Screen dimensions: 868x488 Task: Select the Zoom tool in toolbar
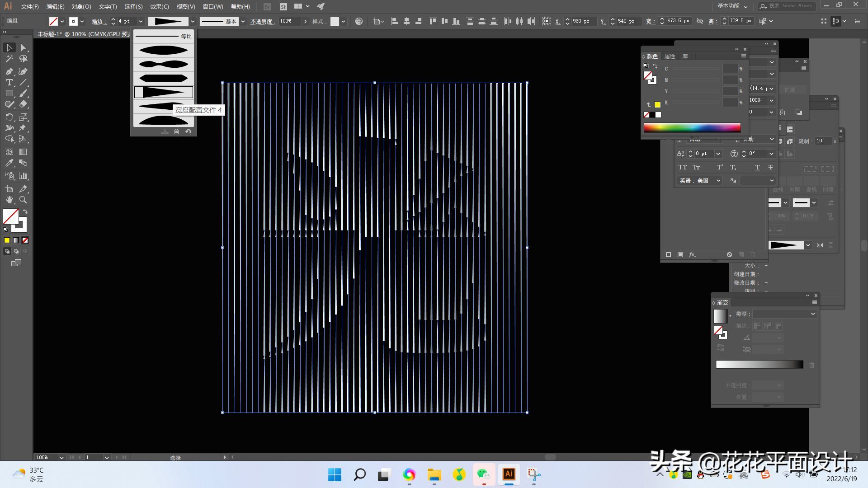pos(23,200)
